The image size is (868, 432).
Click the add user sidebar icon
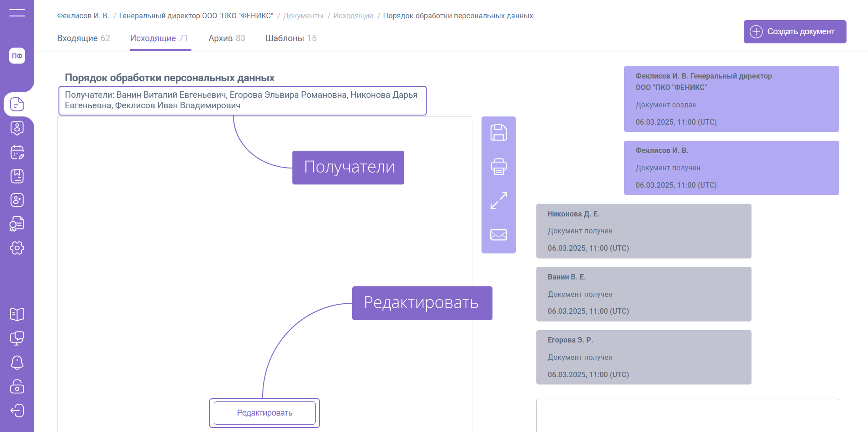click(17, 200)
